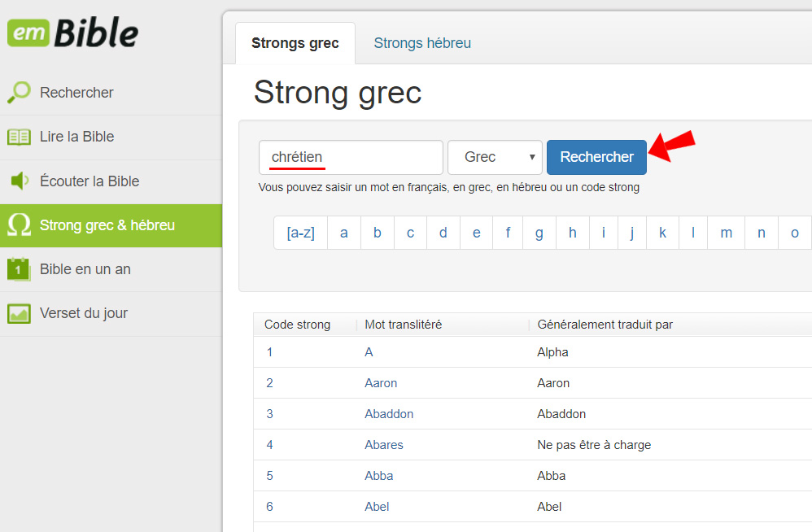Viewport: 812px width, 532px height.
Task: Click the picture Verset du jour icon
Action: [19, 313]
